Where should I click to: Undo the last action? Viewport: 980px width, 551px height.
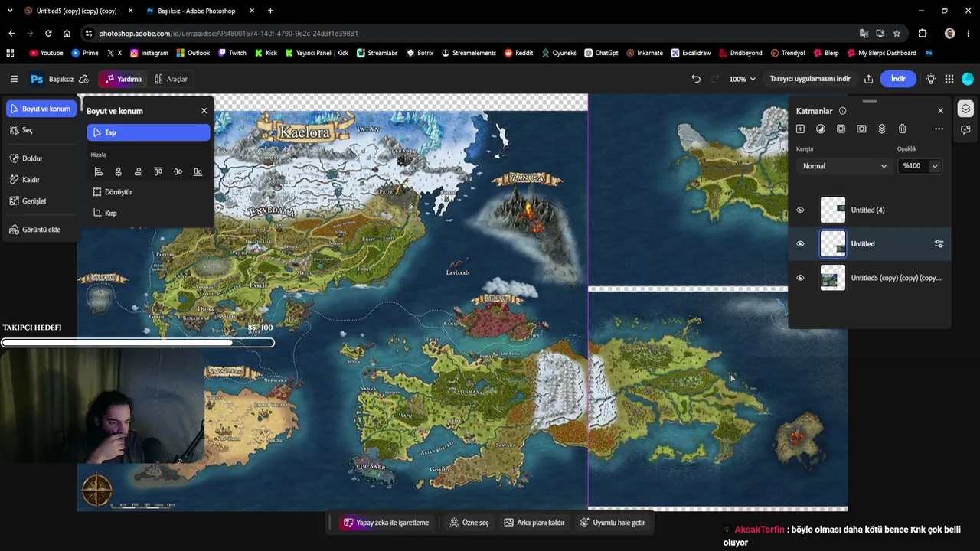coord(695,79)
